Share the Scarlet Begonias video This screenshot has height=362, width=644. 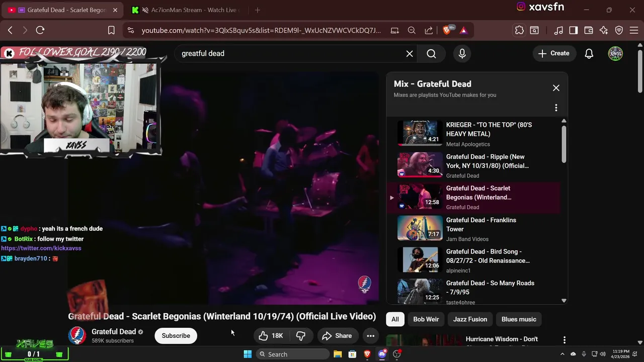point(337,336)
